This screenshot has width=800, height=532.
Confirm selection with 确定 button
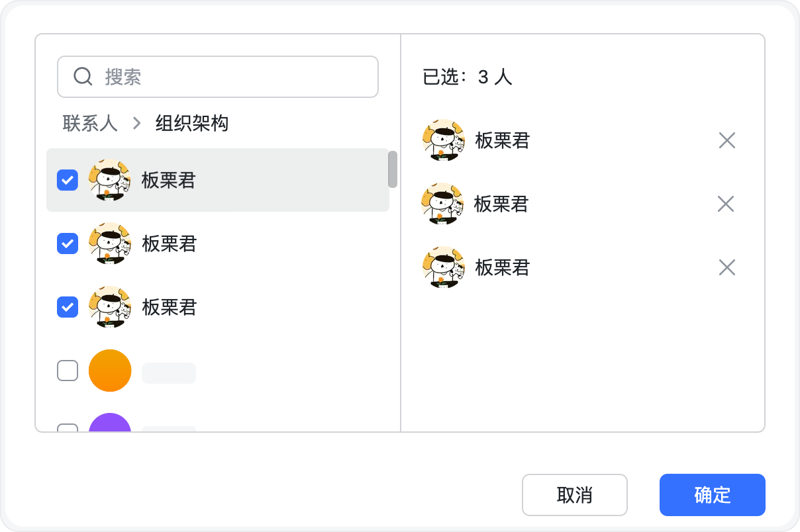712,495
